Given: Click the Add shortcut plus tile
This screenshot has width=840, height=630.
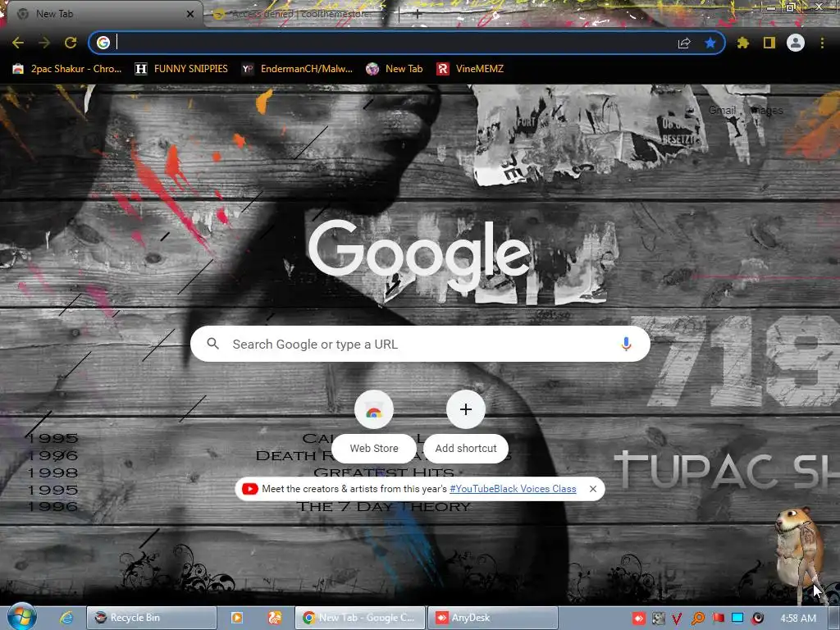Looking at the screenshot, I should click(466, 426).
